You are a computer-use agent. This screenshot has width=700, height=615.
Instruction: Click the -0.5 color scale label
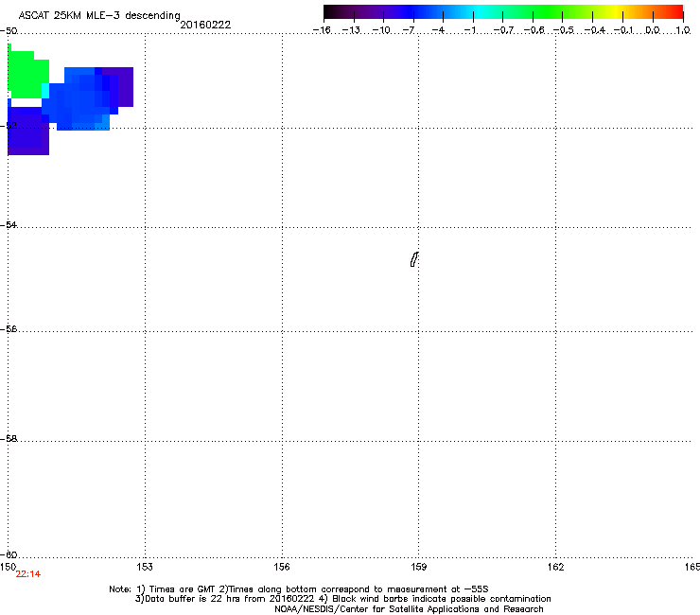pyautogui.click(x=564, y=30)
